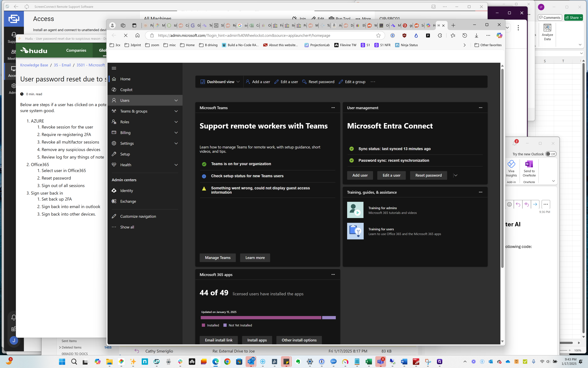Image resolution: width=588 pixels, height=368 pixels.
Task: Open the Other favorites folder
Action: [488, 45]
